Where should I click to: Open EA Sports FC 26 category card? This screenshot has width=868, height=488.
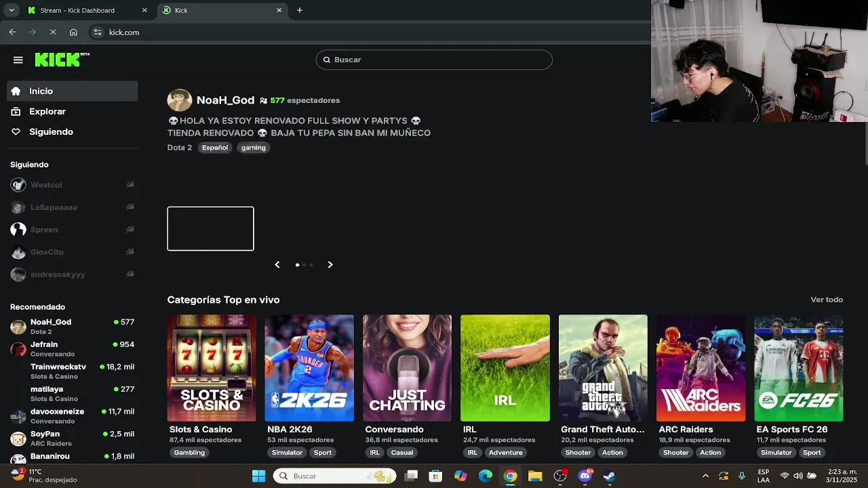[x=799, y=368]
